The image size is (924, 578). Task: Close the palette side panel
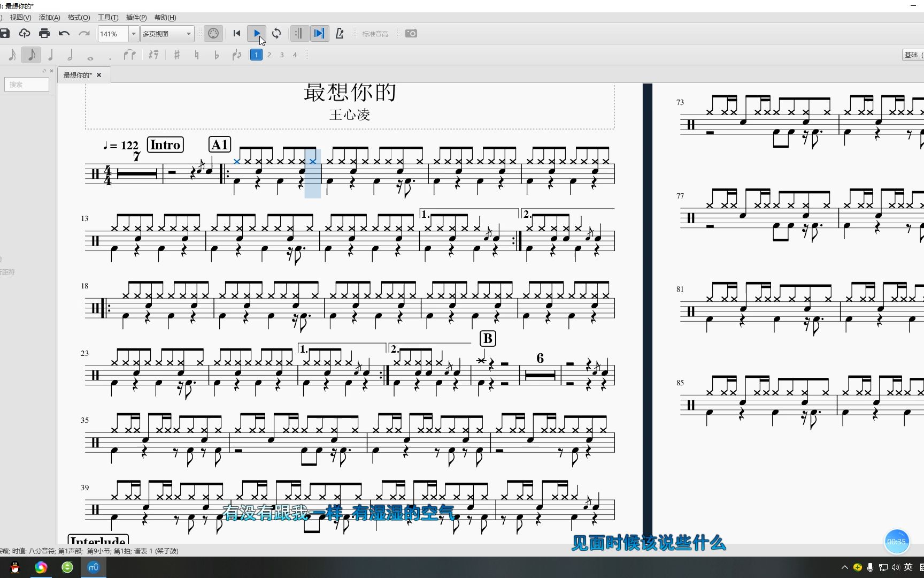pos(51,71)
